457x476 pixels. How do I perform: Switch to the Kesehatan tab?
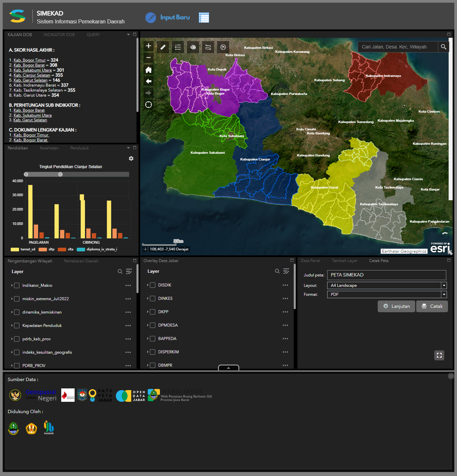click(x=49, y=148)
